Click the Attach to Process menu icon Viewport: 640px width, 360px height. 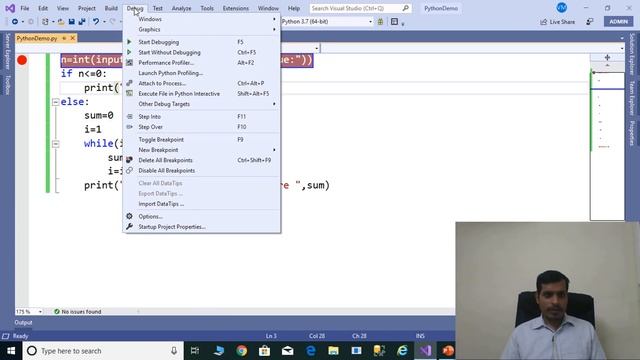(129, 83)
